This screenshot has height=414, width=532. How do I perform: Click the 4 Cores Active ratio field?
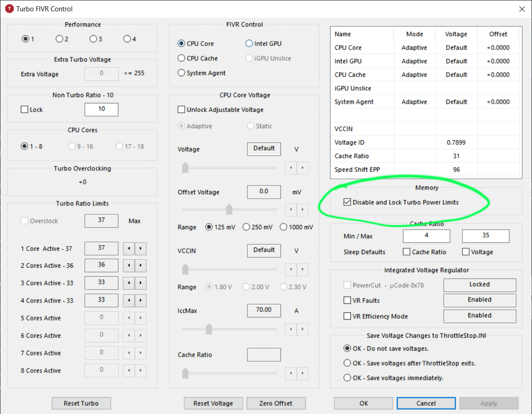pos(102,300)
